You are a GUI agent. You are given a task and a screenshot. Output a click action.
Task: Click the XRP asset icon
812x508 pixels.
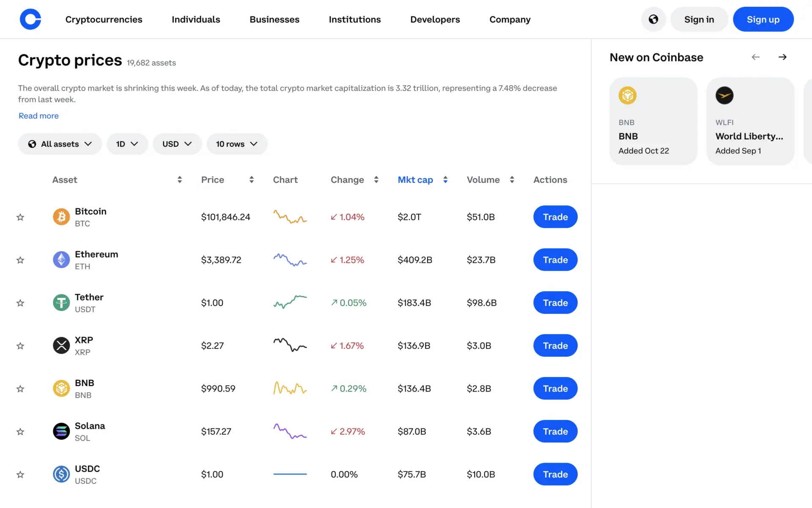tap(61, 345)
